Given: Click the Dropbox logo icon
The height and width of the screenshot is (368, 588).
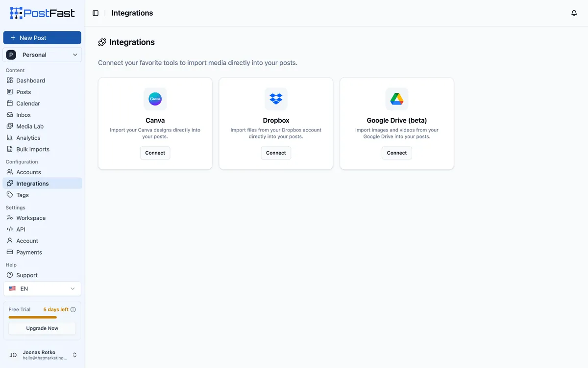Looking at the screenshot, I should pyautogui.click(x=276, y=99).
